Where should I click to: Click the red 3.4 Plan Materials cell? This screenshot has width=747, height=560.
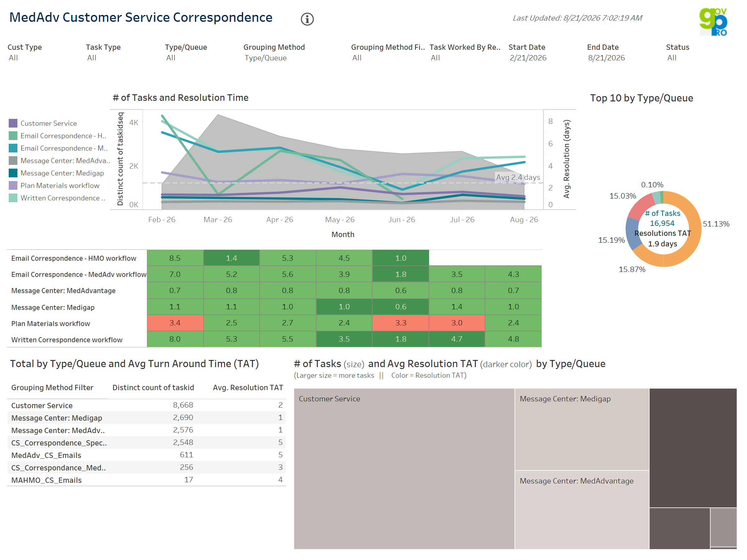[x=175, y=323]
